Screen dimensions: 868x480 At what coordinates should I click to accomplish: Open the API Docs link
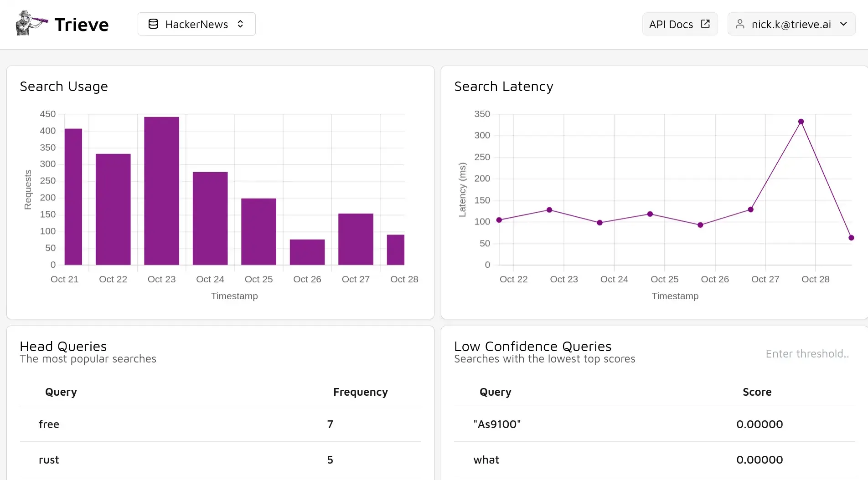tap(680, 24)
